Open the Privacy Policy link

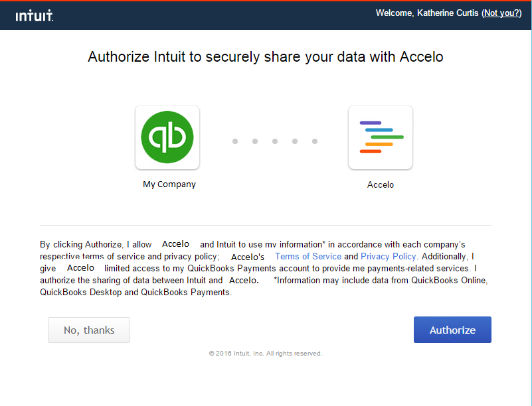coord(388,256)
